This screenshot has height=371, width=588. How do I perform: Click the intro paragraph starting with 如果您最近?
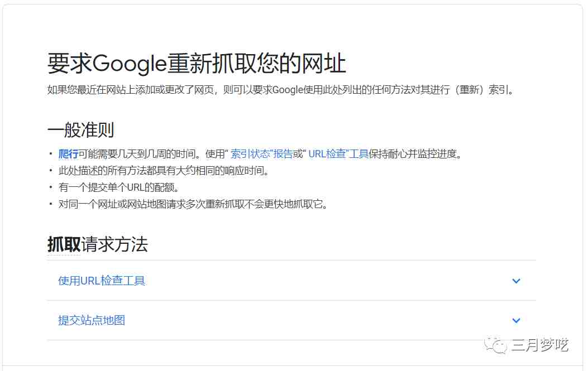(281, 90)
